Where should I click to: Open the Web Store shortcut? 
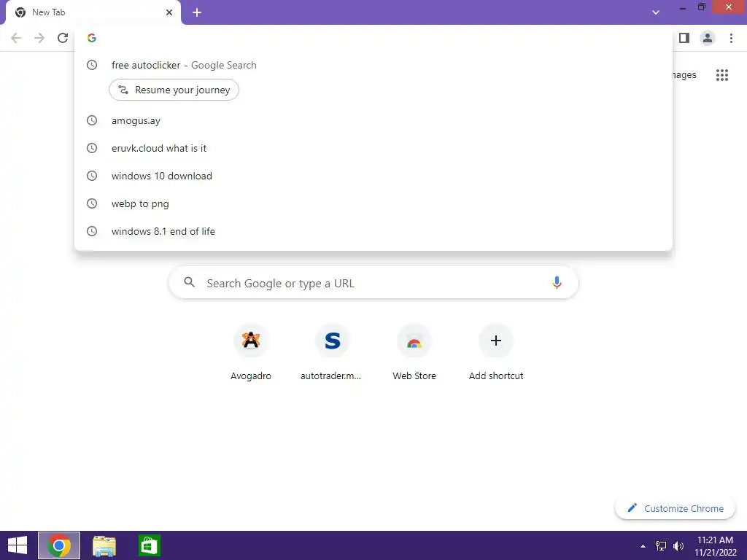[414, 353]
